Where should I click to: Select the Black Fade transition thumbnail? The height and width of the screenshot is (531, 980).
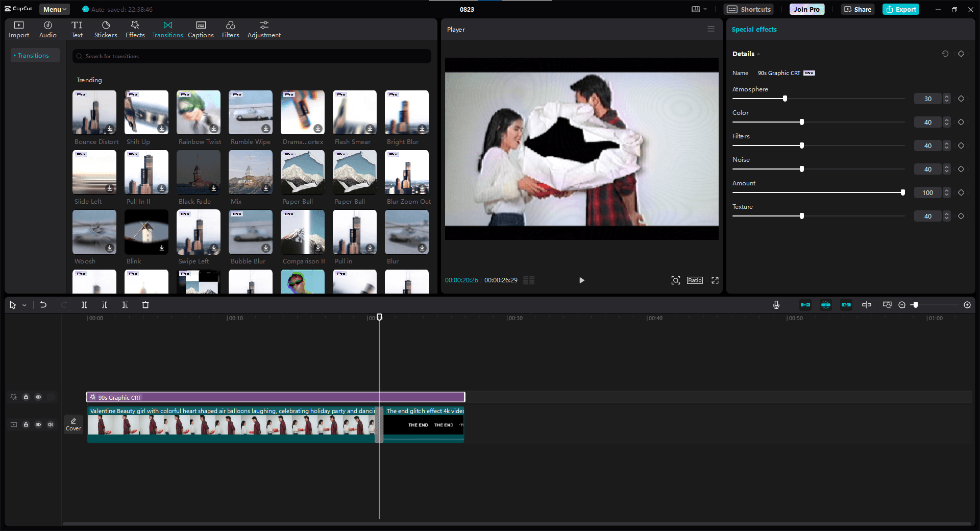tap(199, 173)
